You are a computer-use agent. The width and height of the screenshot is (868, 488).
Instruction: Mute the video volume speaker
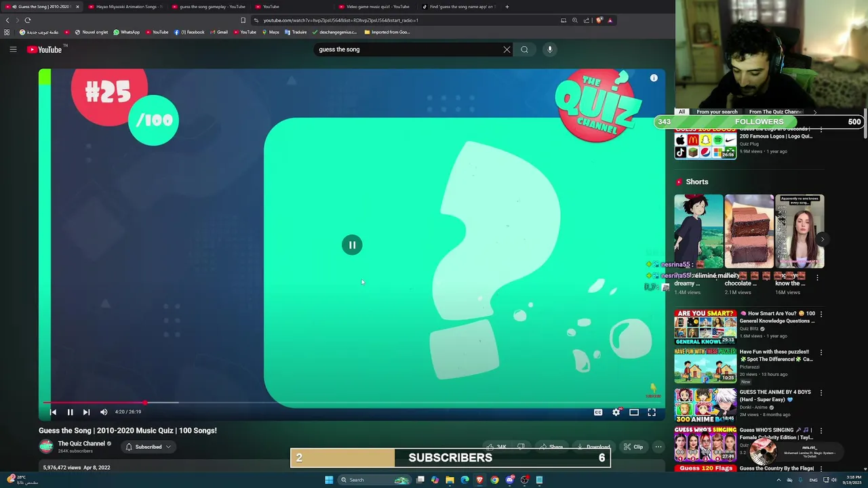104,412
